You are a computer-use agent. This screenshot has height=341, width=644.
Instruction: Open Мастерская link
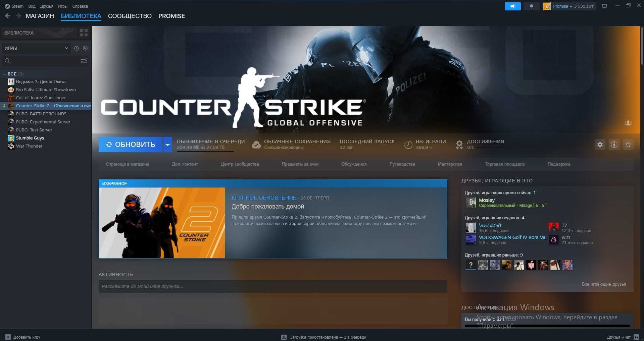coord(450,164)
